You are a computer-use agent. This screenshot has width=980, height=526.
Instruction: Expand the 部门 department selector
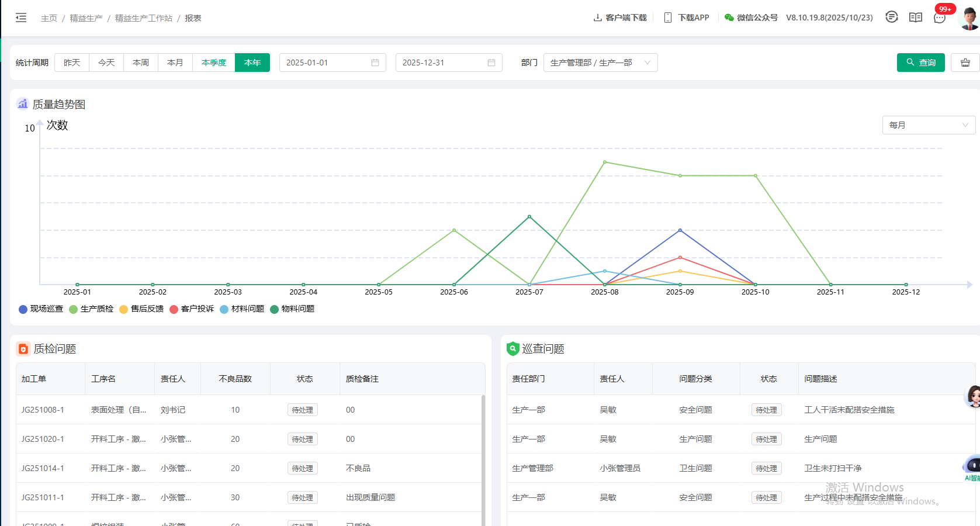[x=600, y=63]
